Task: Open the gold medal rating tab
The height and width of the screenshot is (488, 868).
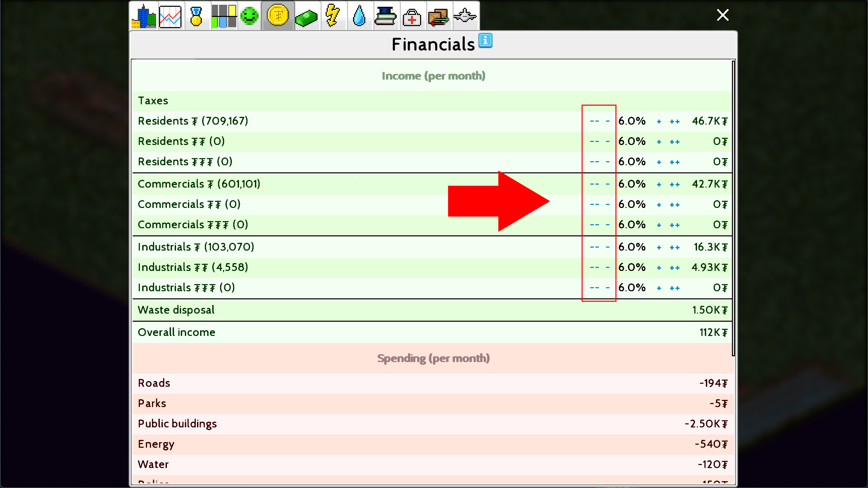Action: click(196, 16)
